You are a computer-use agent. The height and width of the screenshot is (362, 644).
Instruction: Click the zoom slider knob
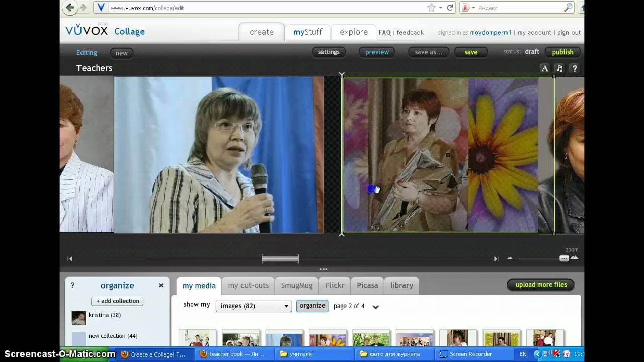pyautogui.click(x=564, y=258)
